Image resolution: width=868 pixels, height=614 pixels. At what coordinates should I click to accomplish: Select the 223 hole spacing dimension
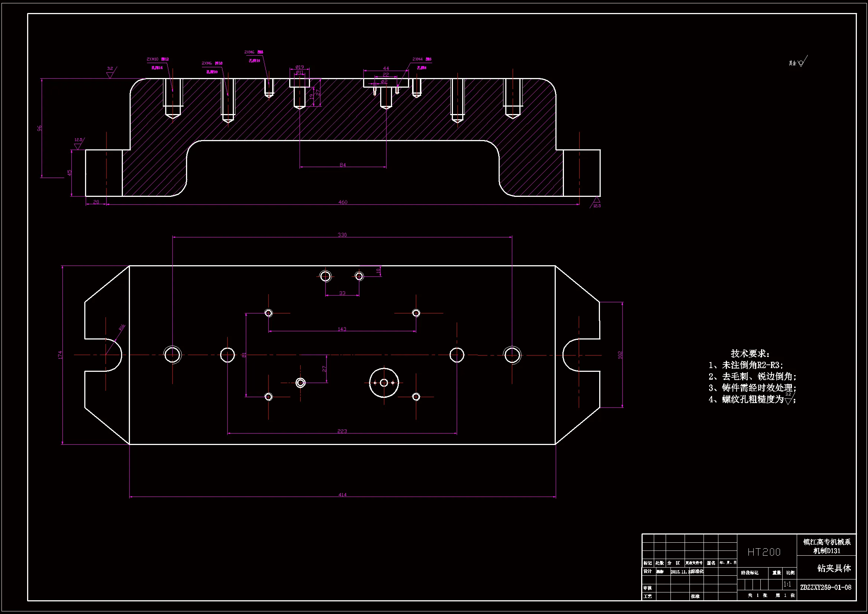pyautogui.click(x=342, y=431)
